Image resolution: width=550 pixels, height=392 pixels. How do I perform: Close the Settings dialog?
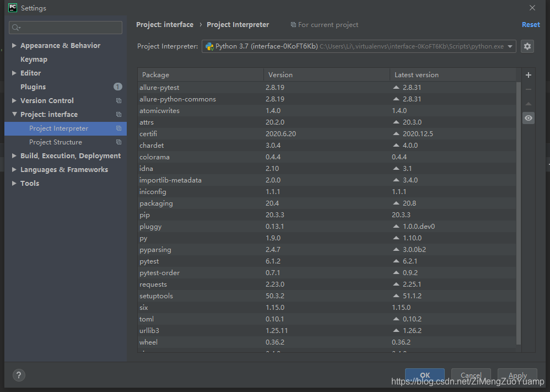532,8
